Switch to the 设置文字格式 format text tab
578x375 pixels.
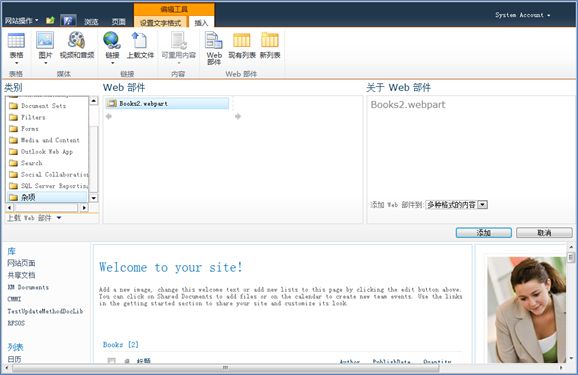tap(161, 22)
